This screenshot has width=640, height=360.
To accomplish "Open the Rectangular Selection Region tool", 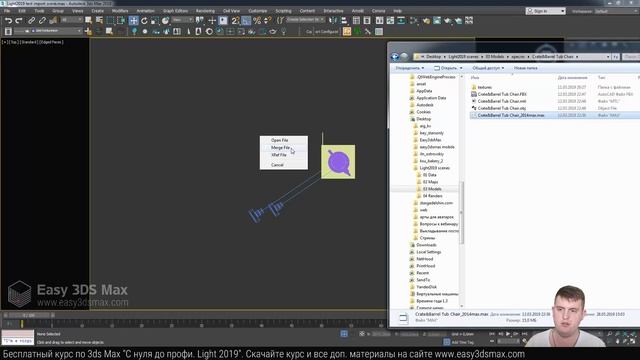I will pos(111,20).
